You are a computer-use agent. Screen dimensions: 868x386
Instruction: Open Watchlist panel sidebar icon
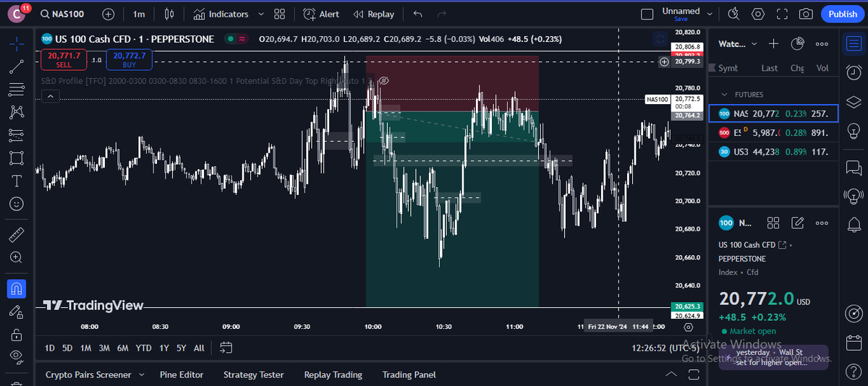coord(854,44)
